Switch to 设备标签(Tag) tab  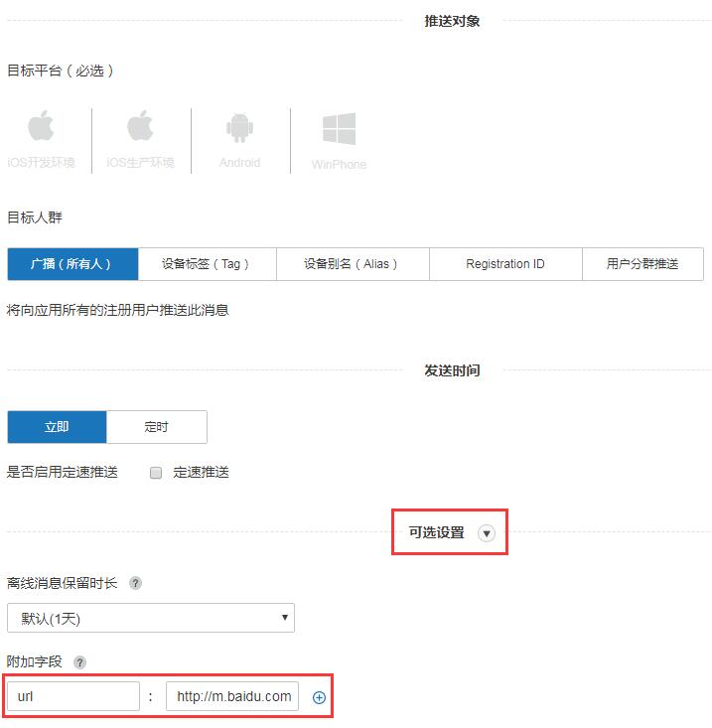coord(206,264)
